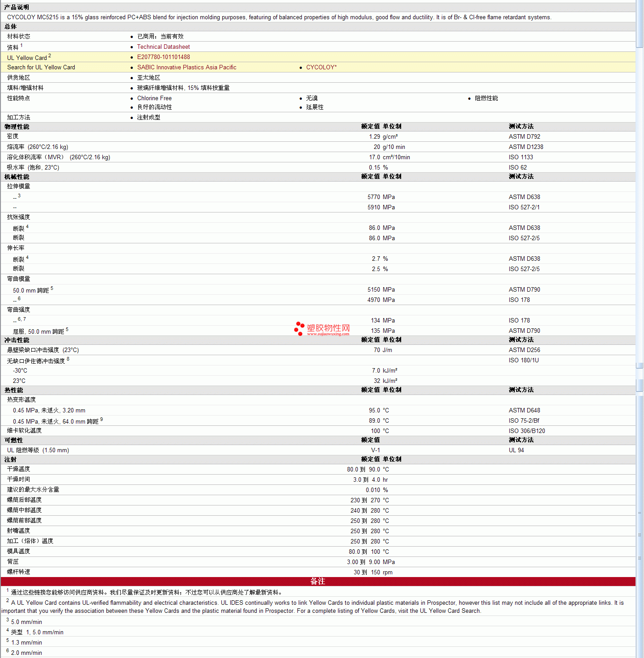The height and width of the screenshot is (658, 644).
Task: Select the 已商用: 当前有效 status entry
Action: click(x=161, y=36)
